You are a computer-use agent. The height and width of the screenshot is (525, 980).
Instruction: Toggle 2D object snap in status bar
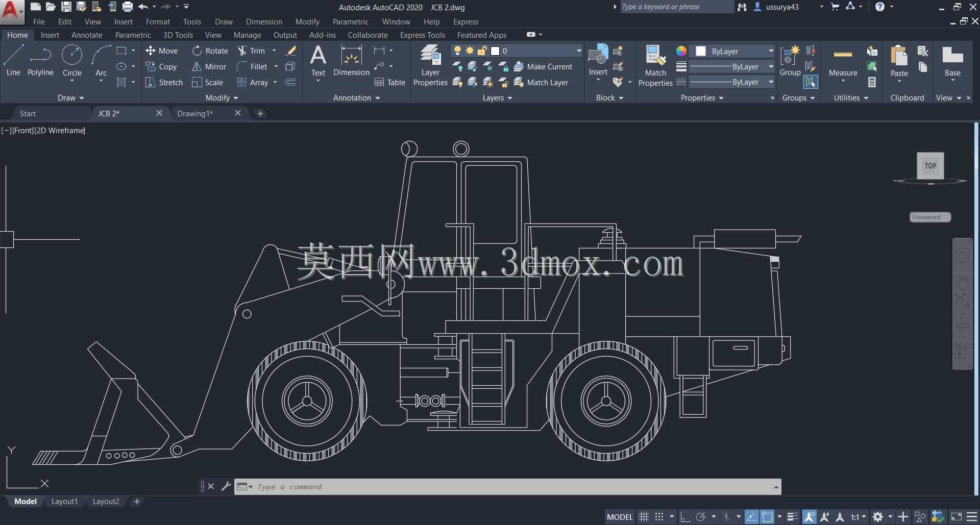click(767, 517)
